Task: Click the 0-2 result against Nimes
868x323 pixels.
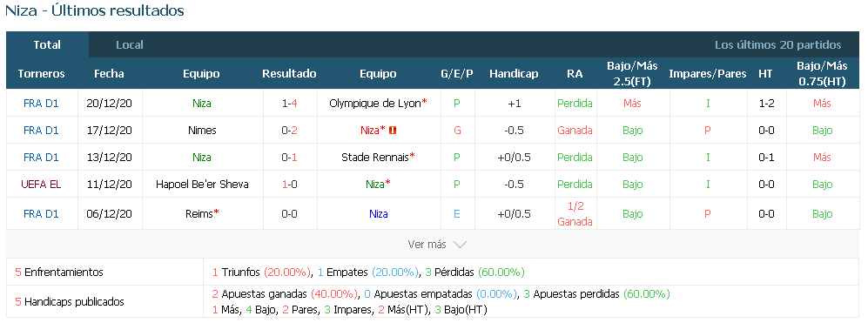Action: click(x=290, y=131)
